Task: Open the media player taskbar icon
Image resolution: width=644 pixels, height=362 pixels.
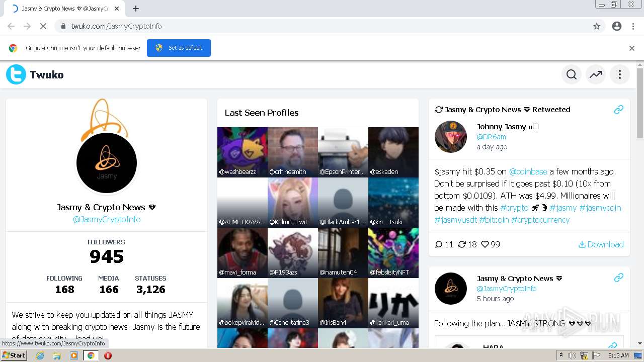Action: (74, 355)
